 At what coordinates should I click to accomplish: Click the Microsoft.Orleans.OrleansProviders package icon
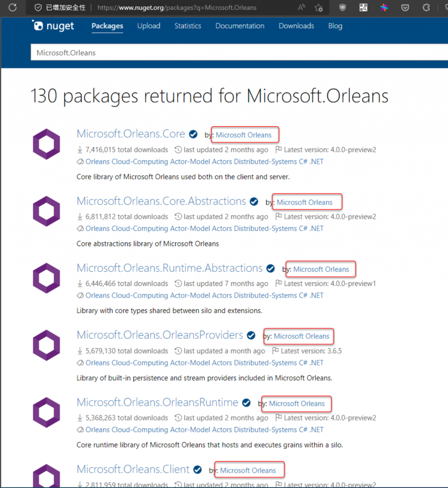click(46, 346)
